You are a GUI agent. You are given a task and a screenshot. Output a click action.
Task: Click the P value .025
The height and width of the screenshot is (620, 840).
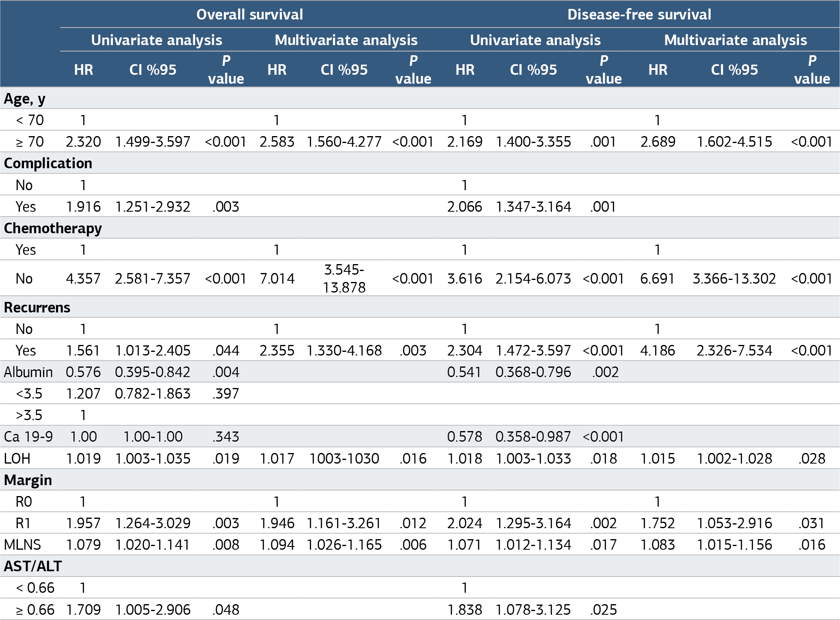point(604,610)
